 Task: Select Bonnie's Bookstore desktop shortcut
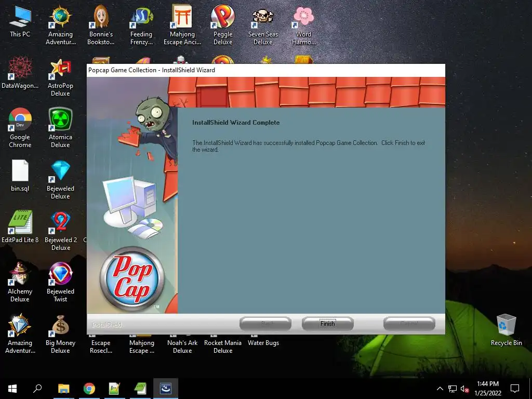[101, 25]
